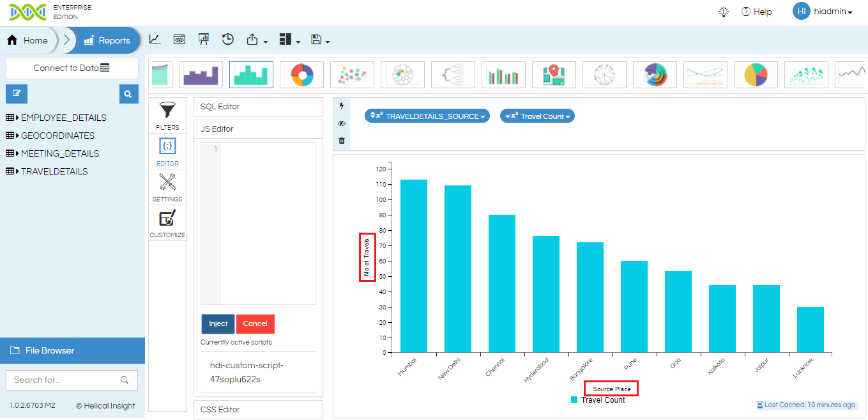Open the FILTERS funnel panel
Viewport: 868px width, 420px height.
point(167,116)
